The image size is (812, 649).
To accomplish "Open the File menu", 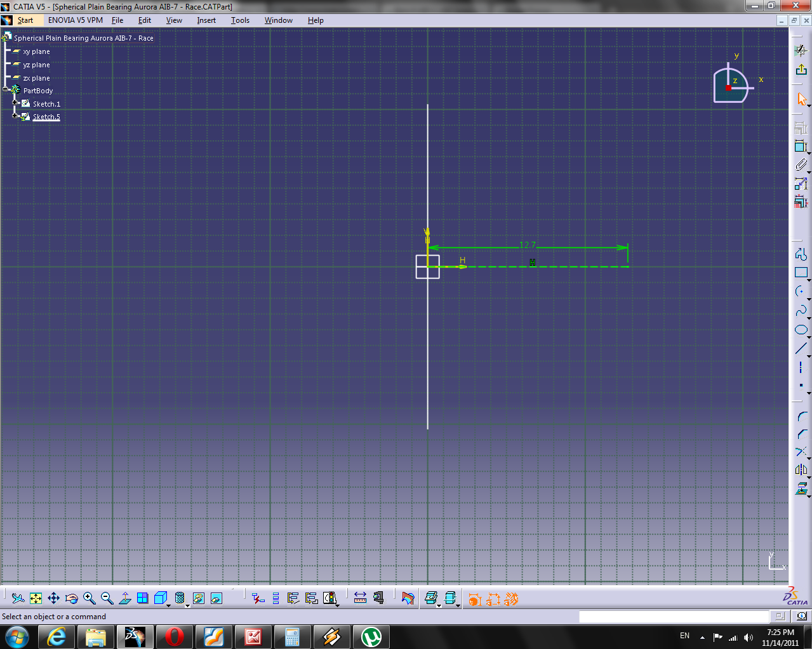I will click(x=117, y=20).
